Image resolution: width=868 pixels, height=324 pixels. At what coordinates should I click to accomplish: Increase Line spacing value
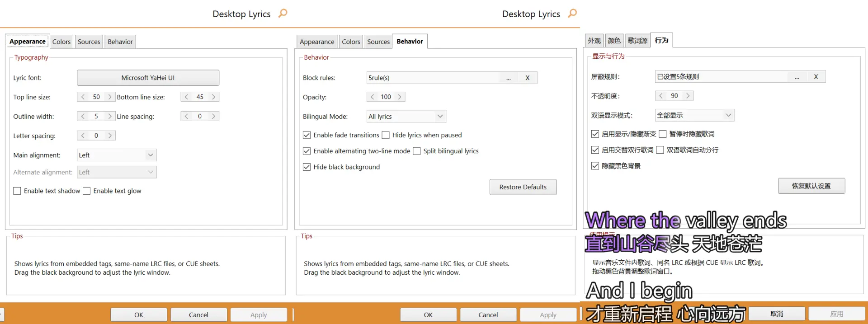(x=213, y=116)
